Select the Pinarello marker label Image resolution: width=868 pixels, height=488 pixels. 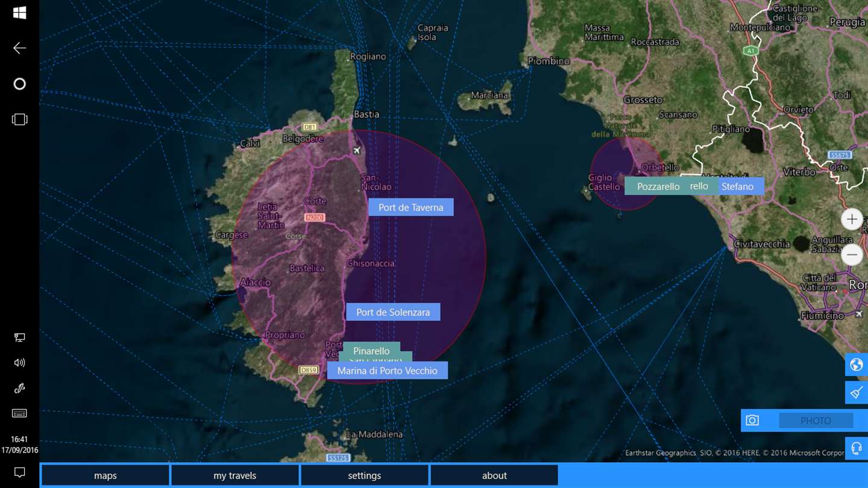point(371,349)
